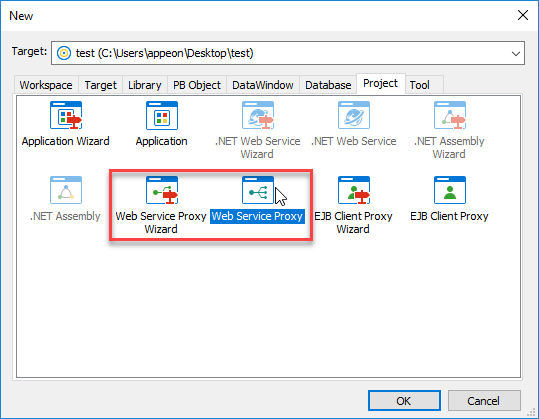Select the Web Service Proxy Wizard icon
This screenshot has width=539, height=419.
pos(162,190)
